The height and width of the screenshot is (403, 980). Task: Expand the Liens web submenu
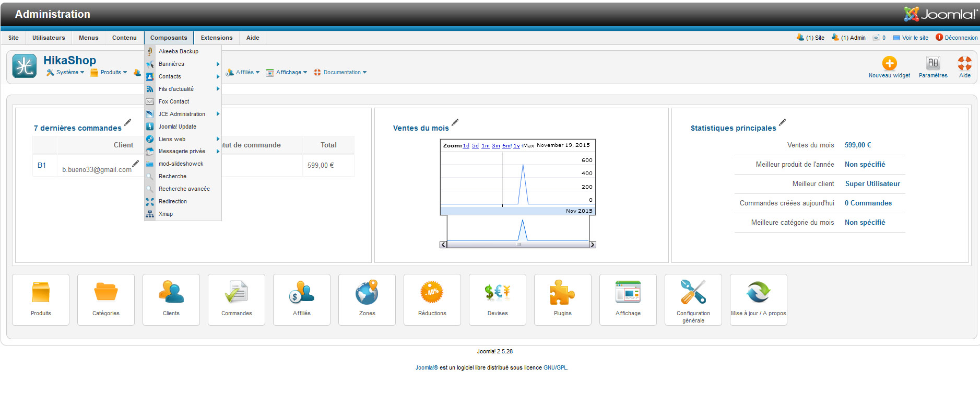(x=183, y=139)
